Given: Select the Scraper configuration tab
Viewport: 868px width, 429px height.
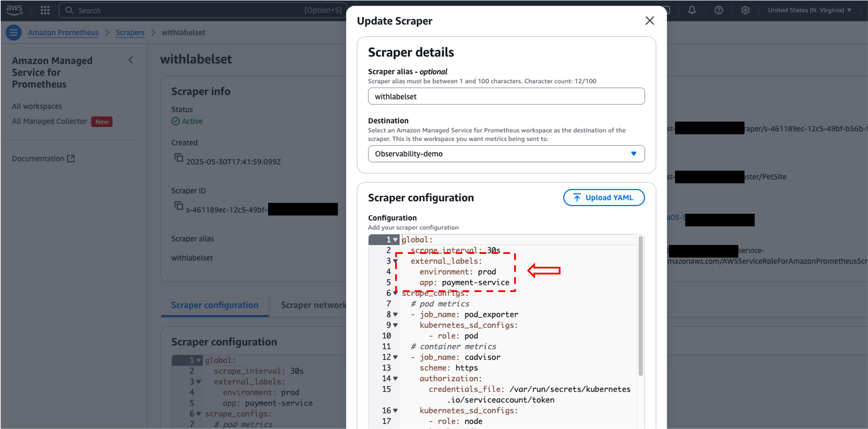Looking at the screenshot, I should click(x=215, y=305).
